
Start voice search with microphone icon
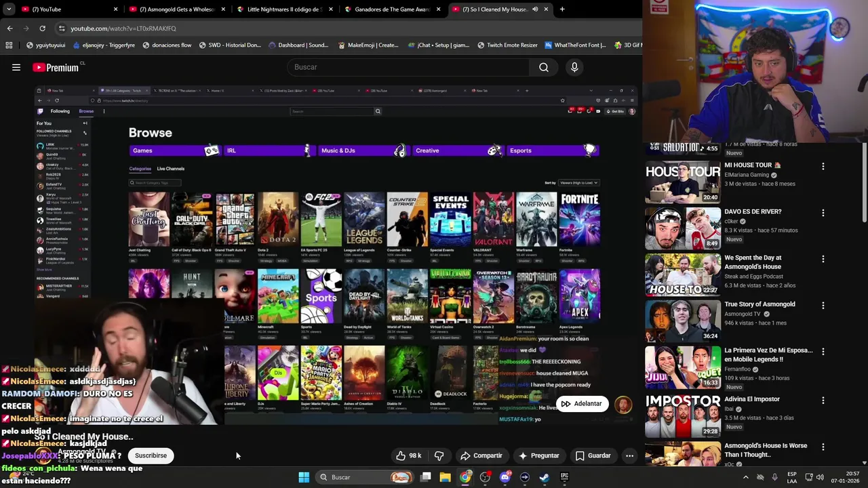click(574, 67)
